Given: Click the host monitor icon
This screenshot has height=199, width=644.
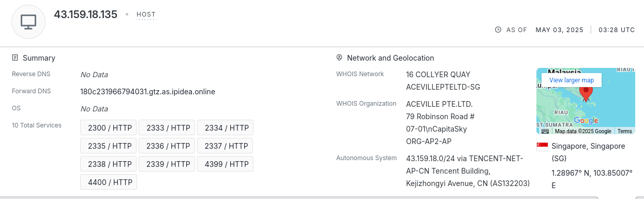Looking at the screenshot, I should coord(28,21).
